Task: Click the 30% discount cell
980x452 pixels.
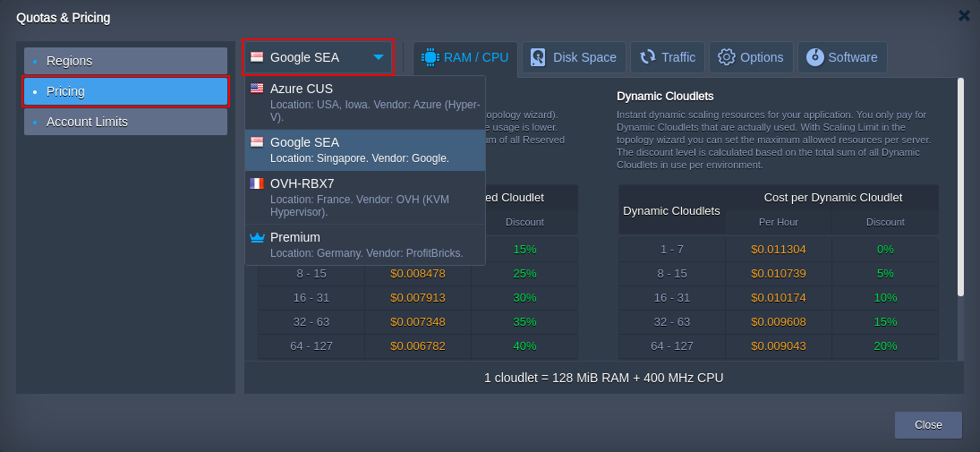Action: point(525,297)
